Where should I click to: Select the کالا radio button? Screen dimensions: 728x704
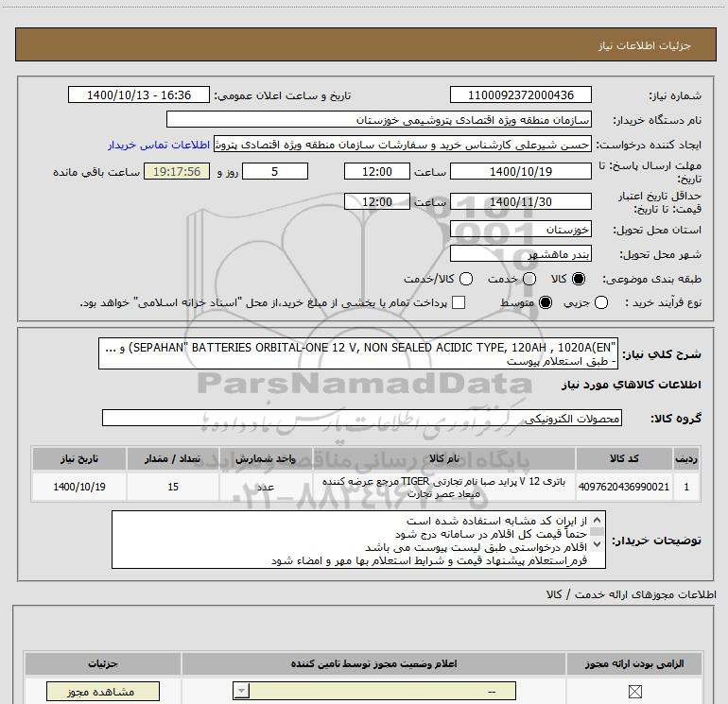578,279
